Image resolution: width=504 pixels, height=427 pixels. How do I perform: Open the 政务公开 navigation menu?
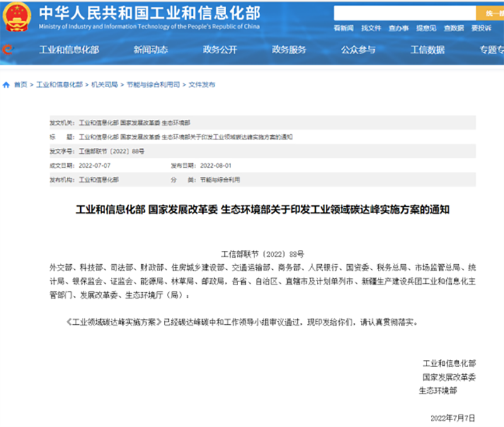point(220,50)
